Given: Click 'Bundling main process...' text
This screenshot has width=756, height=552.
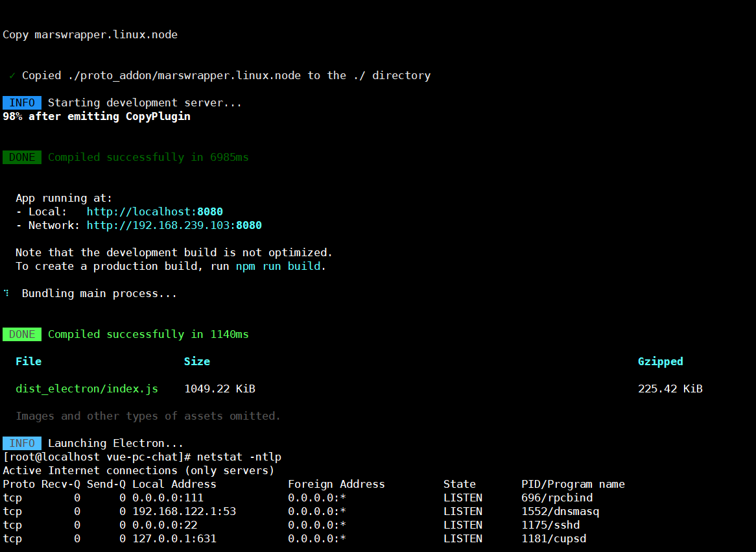Looking at the screenshot, I should click(99, 294).
